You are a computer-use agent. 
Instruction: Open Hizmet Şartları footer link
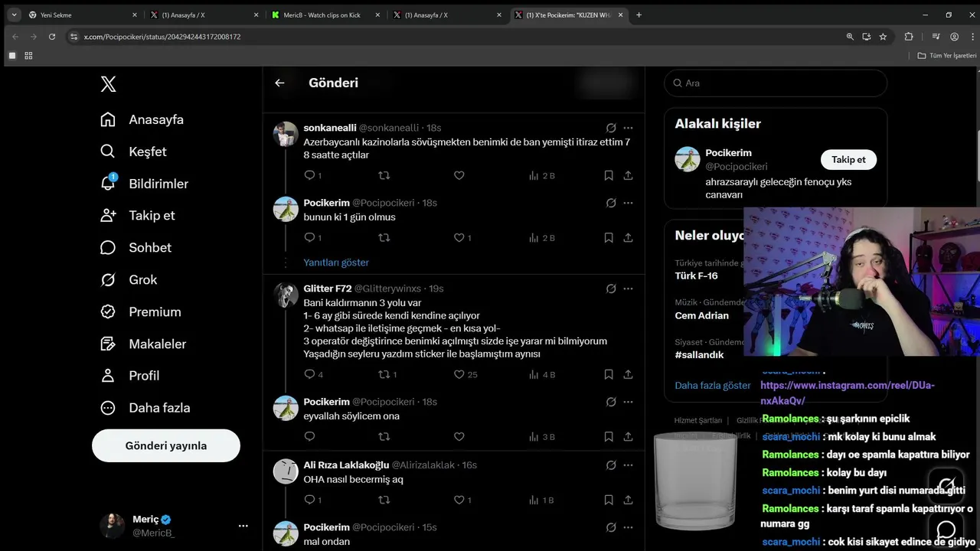(x=698, y=420)
